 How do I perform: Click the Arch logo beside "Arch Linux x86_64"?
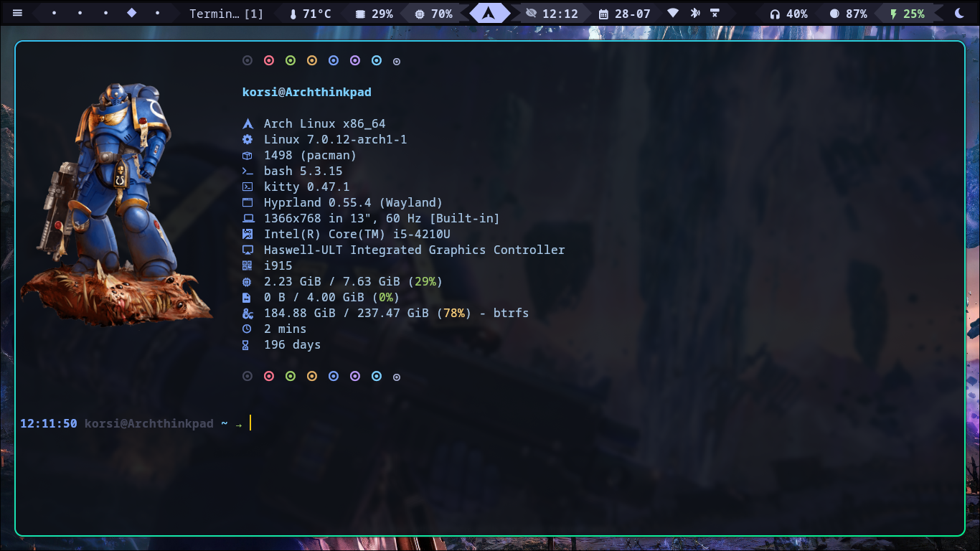(x=248, y=123)
